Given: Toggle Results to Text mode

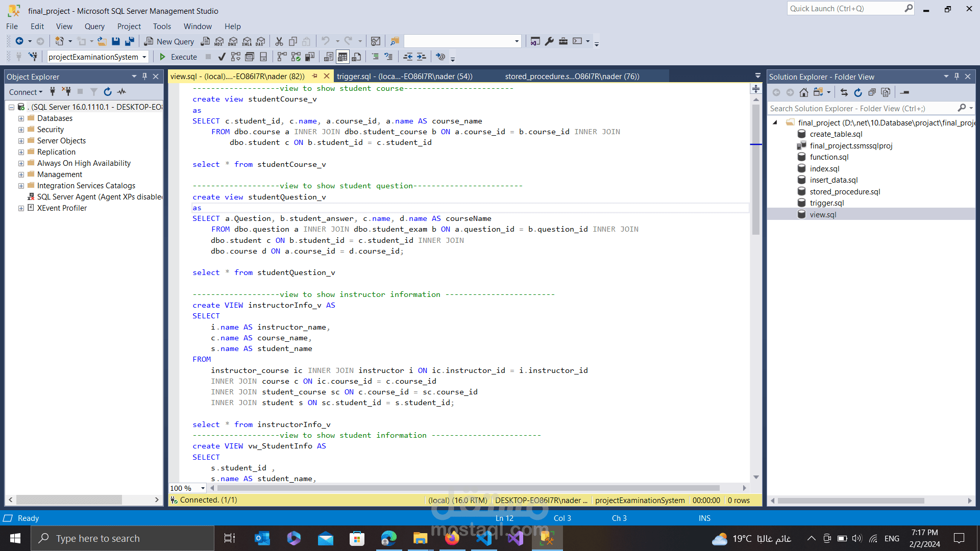Looking at the screenshot, I should (329, 57).
